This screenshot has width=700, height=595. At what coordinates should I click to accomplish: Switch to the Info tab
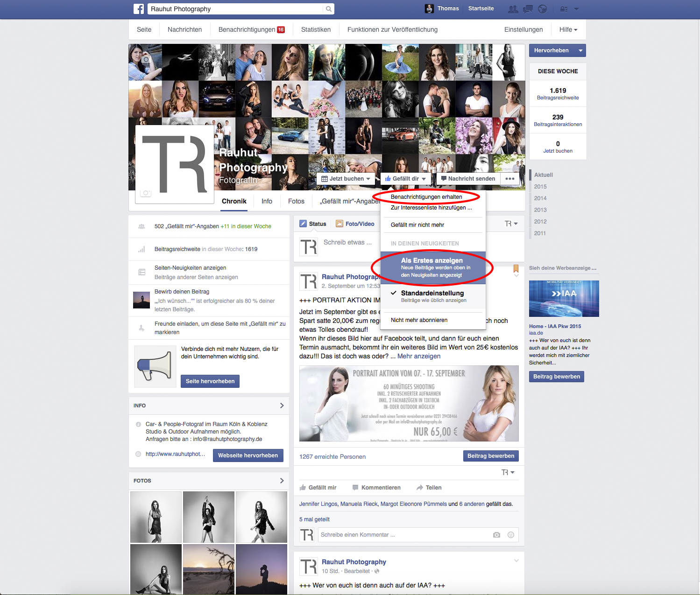[267, 201]
